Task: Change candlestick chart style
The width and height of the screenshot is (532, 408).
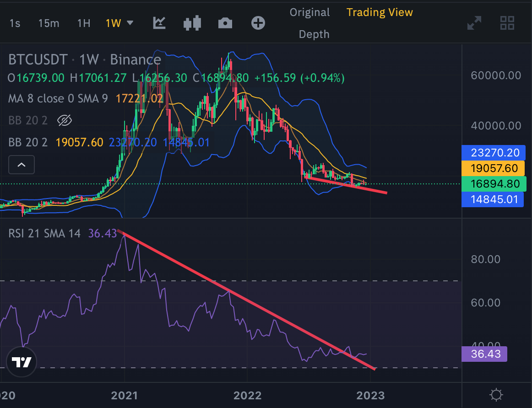Action: coord(192,23)
